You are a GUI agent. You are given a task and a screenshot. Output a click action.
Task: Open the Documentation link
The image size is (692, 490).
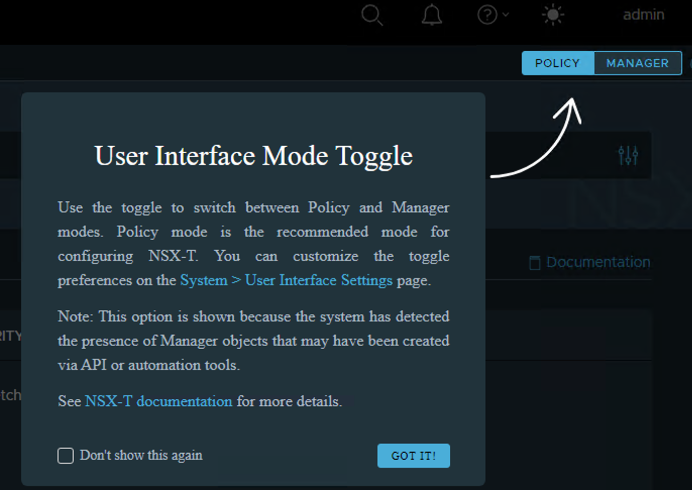[590, 262]
